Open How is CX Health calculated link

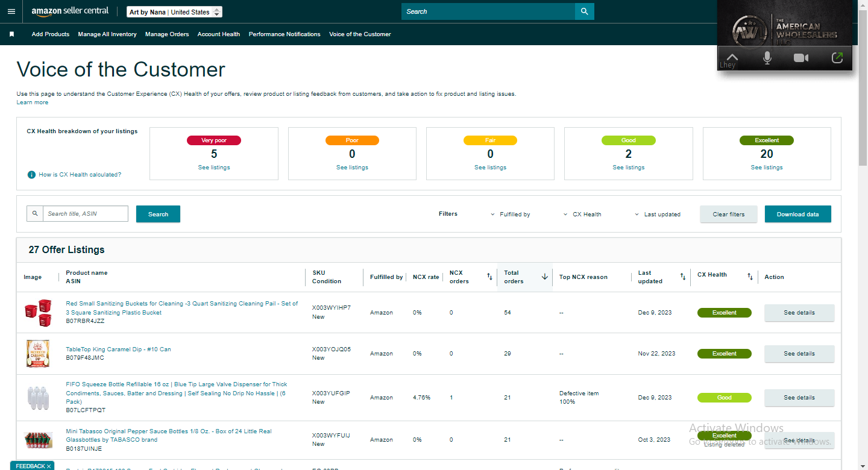[x=80, y=175]
